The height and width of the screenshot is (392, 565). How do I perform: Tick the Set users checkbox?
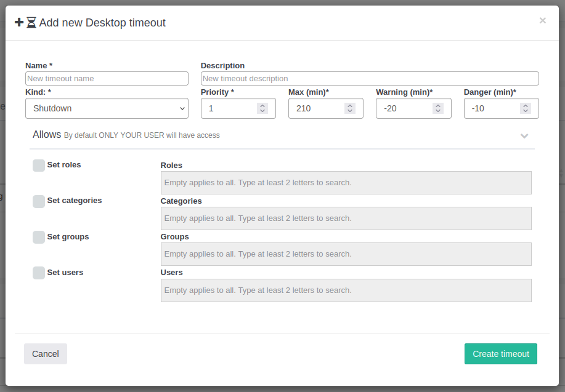[x=39, y=273]
